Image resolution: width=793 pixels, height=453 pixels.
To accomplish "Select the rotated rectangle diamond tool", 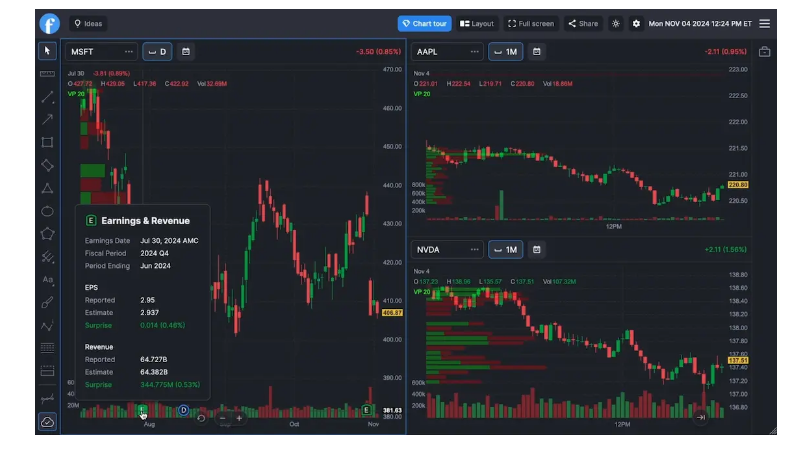I will [x=47, y=165].
